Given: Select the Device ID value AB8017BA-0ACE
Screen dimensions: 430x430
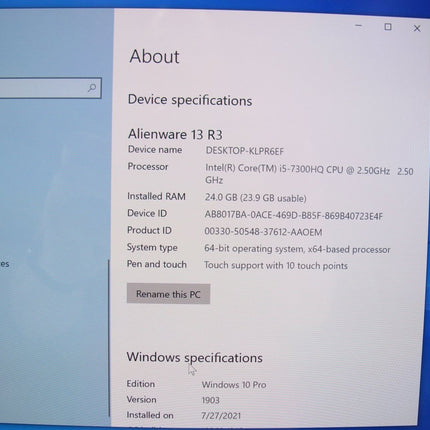Looking at the screenshot, I should pos(294,215).
